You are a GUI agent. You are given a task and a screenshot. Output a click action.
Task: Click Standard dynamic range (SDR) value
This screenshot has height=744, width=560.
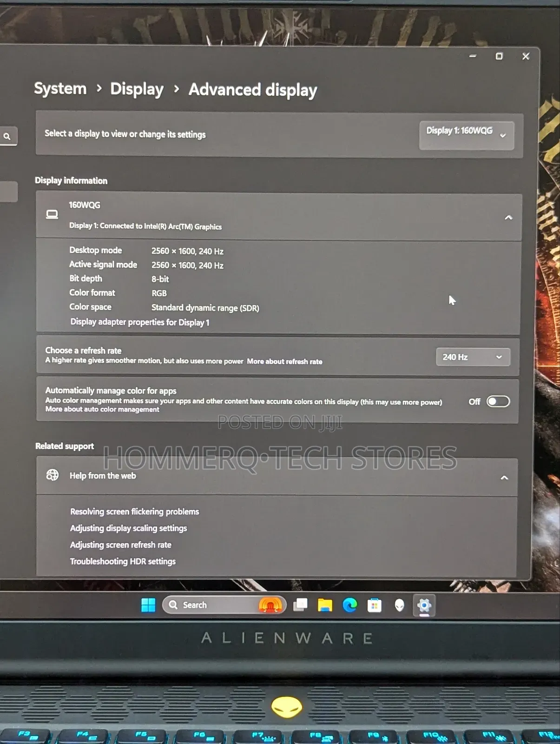click(205, 308)
